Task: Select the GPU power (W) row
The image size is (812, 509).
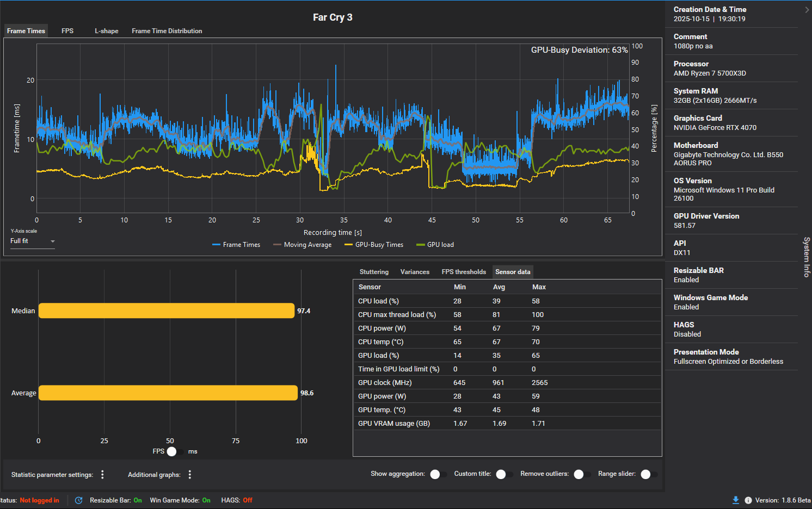Action: click(507, 396)
